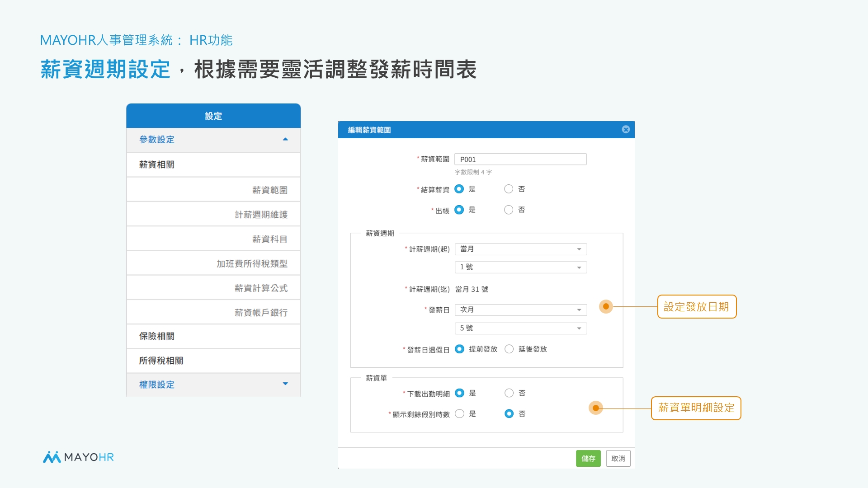Select 是 for 顯示剩餘假別時數
Image resolution: width=868 pixels, height=488 pixels.
point(459,413)
